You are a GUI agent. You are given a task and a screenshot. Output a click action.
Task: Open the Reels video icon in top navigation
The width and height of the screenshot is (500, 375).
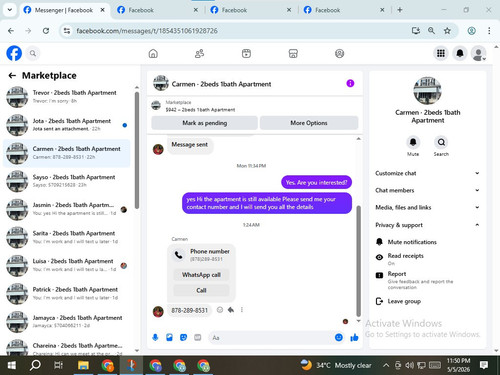(x=246, y=53)
